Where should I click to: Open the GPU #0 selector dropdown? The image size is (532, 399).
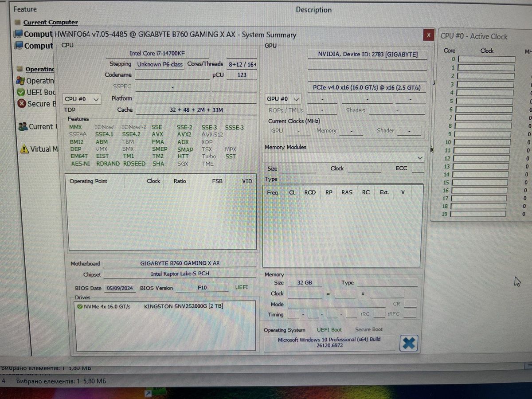pyautogui.click(x=283, y=99)
